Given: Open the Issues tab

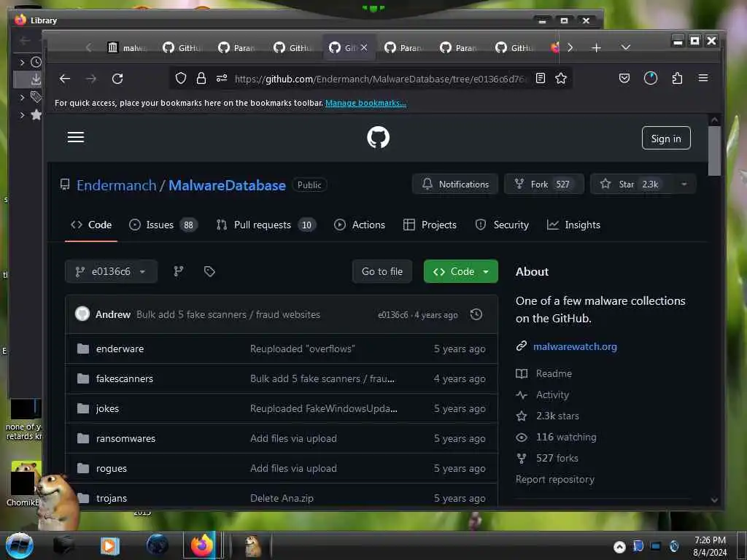Looking at the screenshot, I should [163, 225].
